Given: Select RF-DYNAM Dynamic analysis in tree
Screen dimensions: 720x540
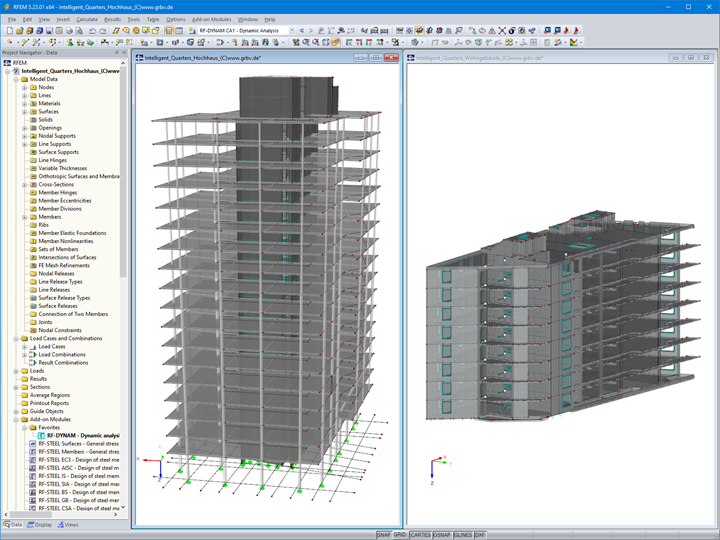Looking at the screenshot, I should [x=83, y=436].
